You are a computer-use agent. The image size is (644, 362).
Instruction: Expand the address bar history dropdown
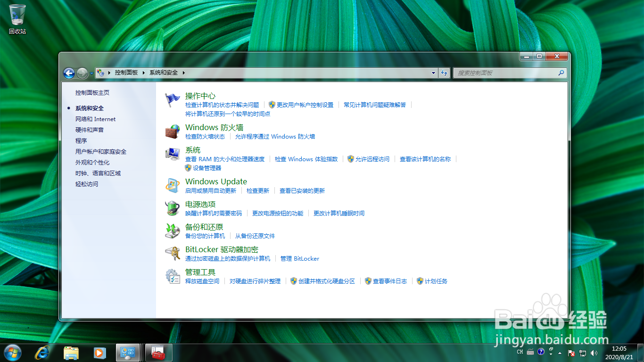click(434, 73)
